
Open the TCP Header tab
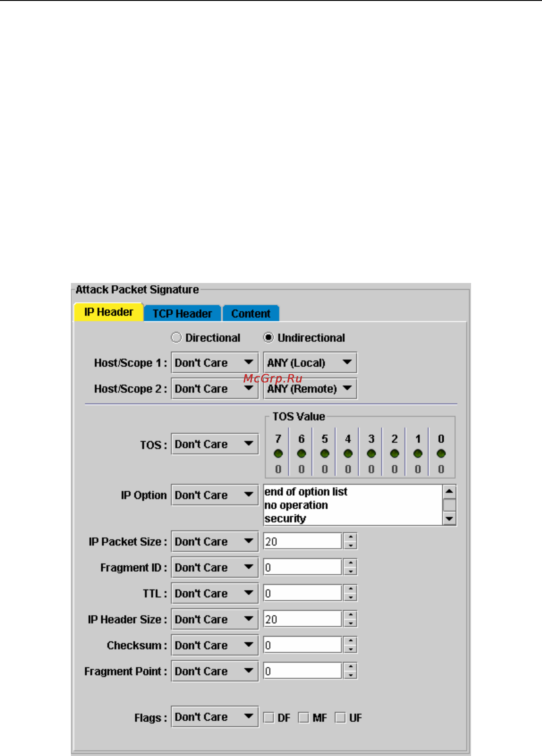pyautogui.click(x=182, y=313)
